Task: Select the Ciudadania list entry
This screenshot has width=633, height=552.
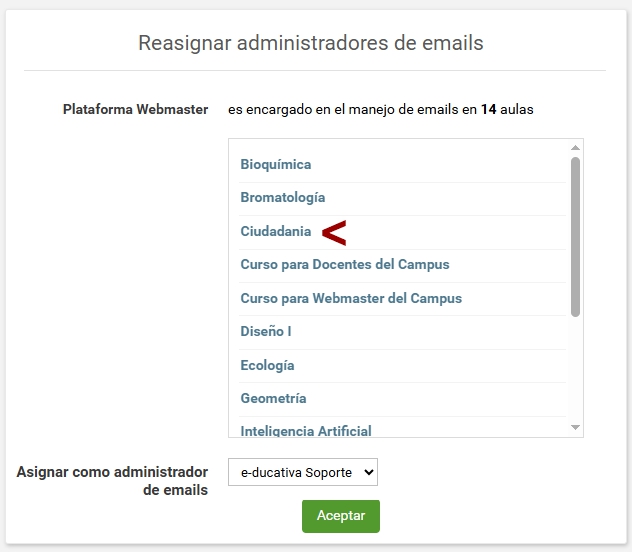Action: (276, 231)
